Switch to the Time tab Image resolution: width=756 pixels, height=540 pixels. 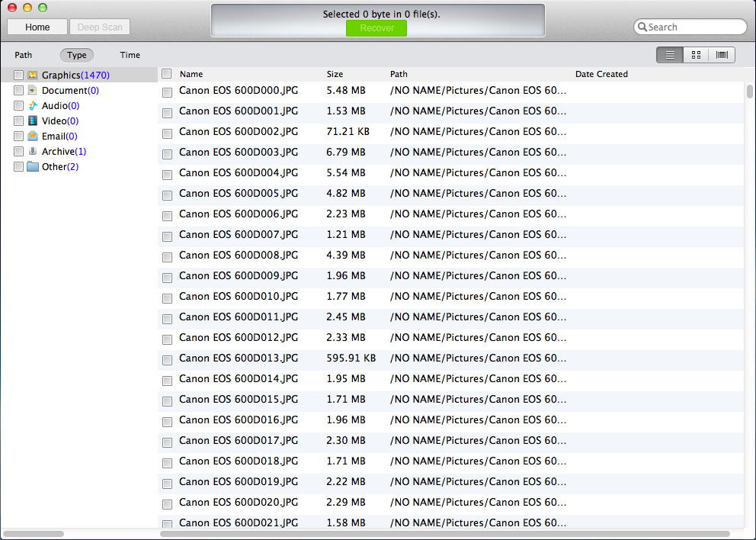(x=130, y=55)
